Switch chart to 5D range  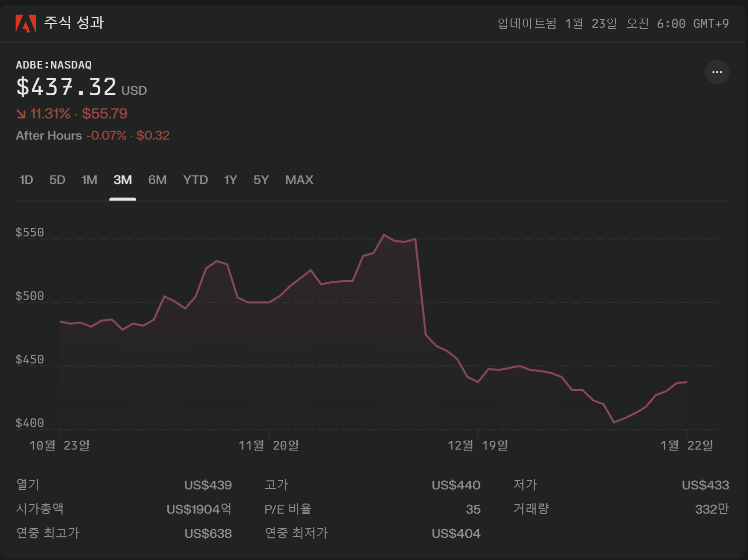click(x=57, y=180)
